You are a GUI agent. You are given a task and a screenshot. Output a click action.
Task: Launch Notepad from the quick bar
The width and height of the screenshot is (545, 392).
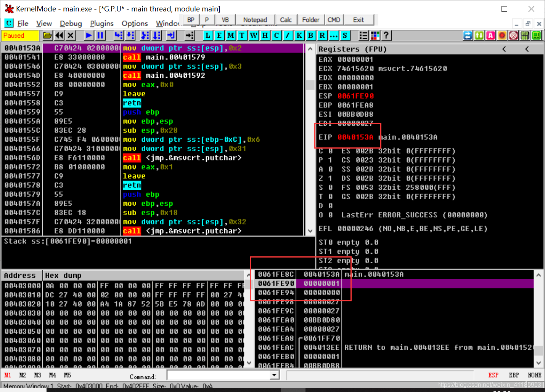255,20
